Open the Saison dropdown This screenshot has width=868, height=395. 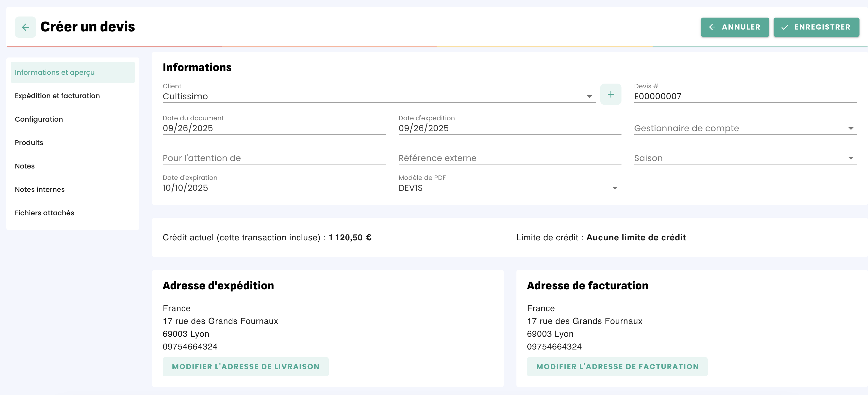850,158
